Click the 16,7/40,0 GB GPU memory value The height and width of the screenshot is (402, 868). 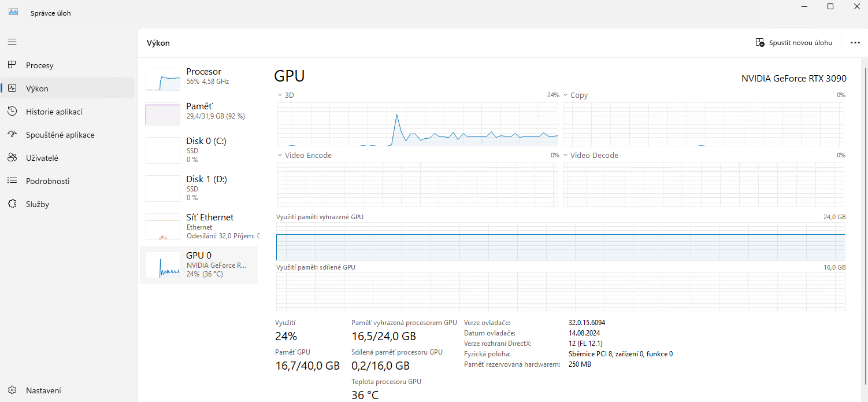pyautogui.click(x=307, y=366)
